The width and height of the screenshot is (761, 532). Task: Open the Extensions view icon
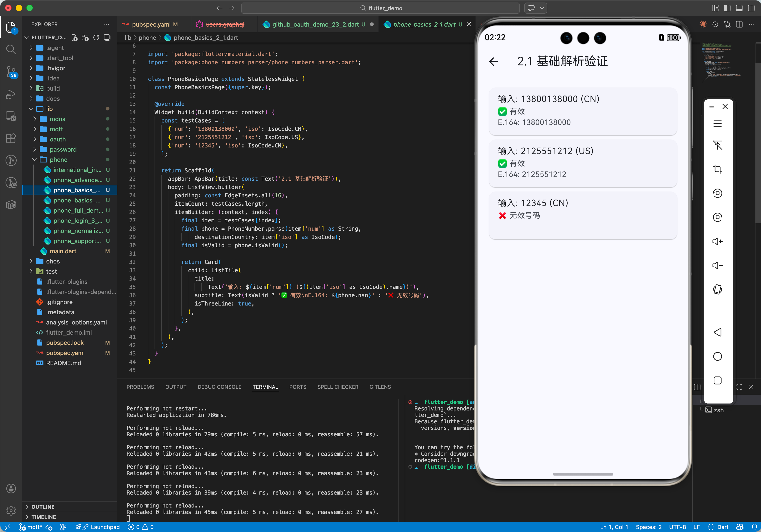[x=11, y=138]
